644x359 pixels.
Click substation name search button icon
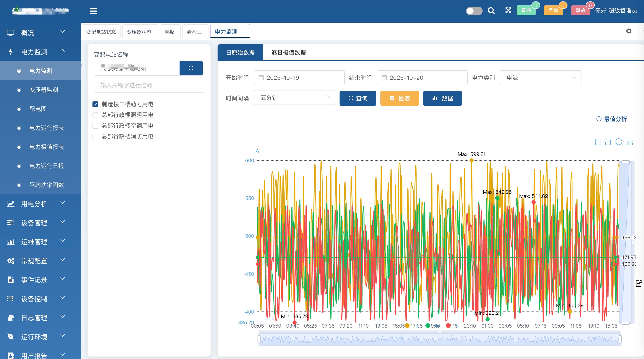pyautogui.click(x=191, y=68)
